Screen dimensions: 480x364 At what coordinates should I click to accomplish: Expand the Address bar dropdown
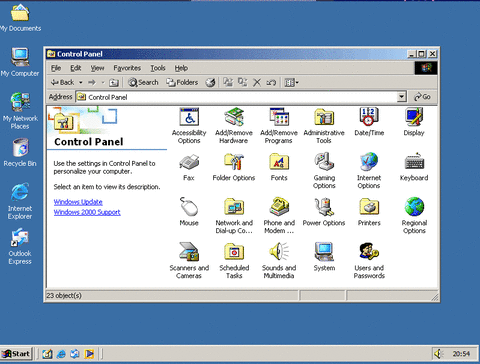coord(402,97)
